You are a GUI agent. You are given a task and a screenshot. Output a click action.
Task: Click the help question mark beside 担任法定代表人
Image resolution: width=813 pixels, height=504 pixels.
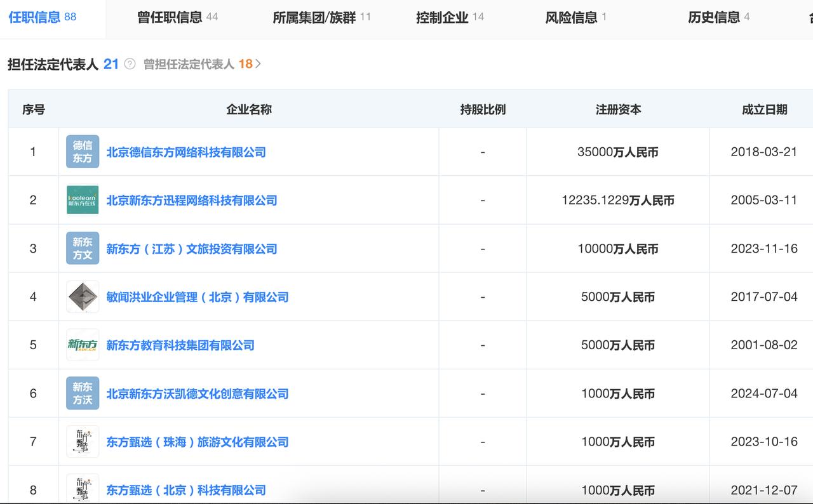[x=130, y=64]
